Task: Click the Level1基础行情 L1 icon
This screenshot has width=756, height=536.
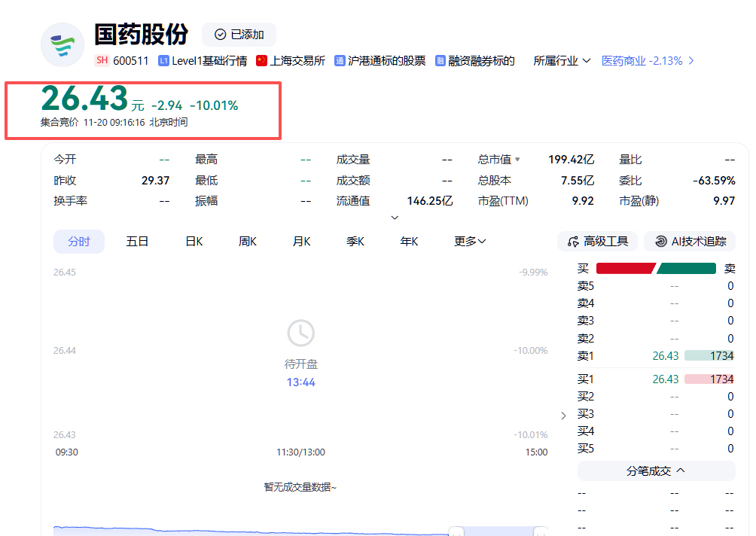Action: (x=163, y=61)
